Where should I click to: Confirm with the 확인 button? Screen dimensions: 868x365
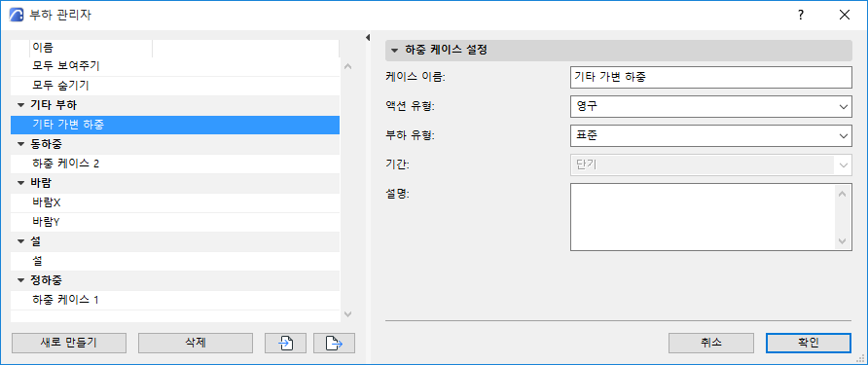[809, 343]
